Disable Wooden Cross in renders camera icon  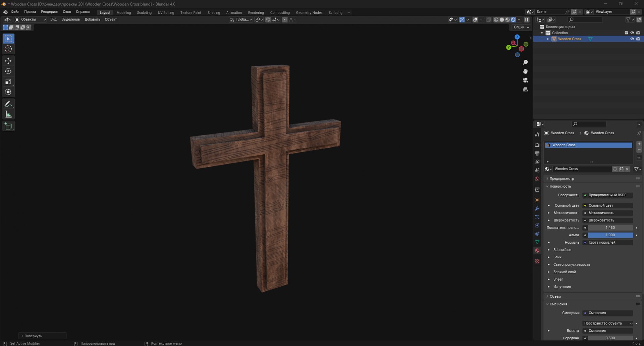pyautogui.click(x=638, y=39)
